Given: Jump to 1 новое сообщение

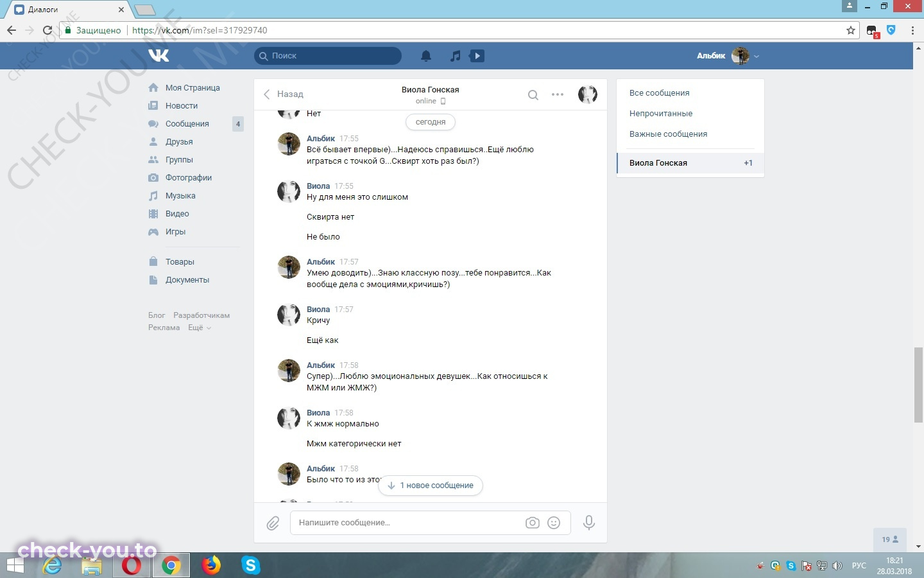Looking at the screenshot, I should [x=431, y=486].
